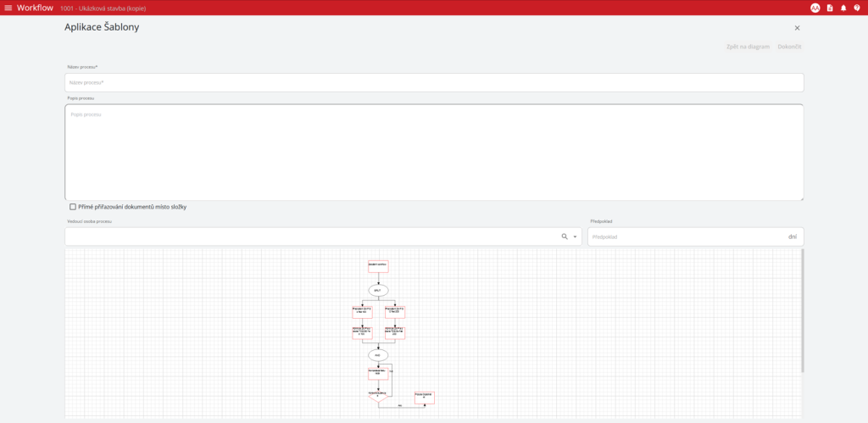Focus the Název procesu input field
This screenshot has height=423, width=868.
[432, 82]
